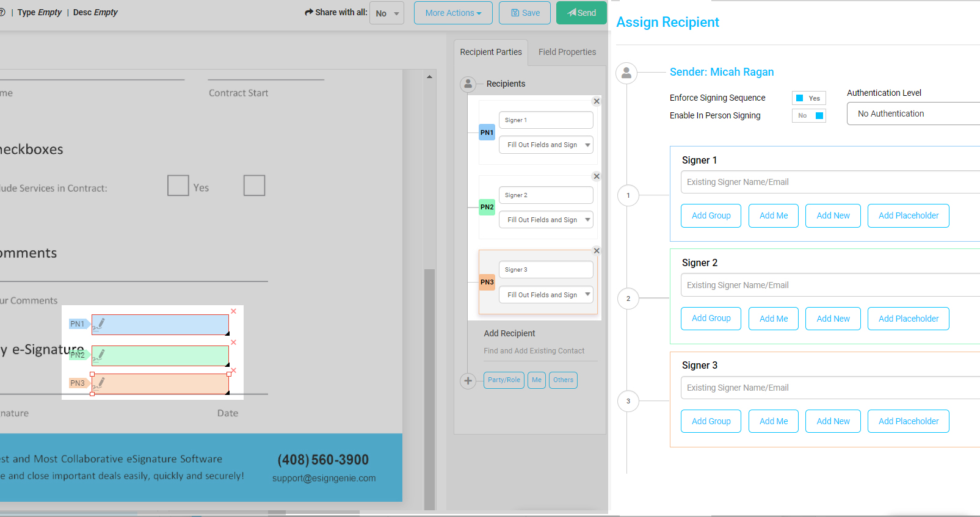Click the Party/Role button
980x517 pixels.
(504, 380)
